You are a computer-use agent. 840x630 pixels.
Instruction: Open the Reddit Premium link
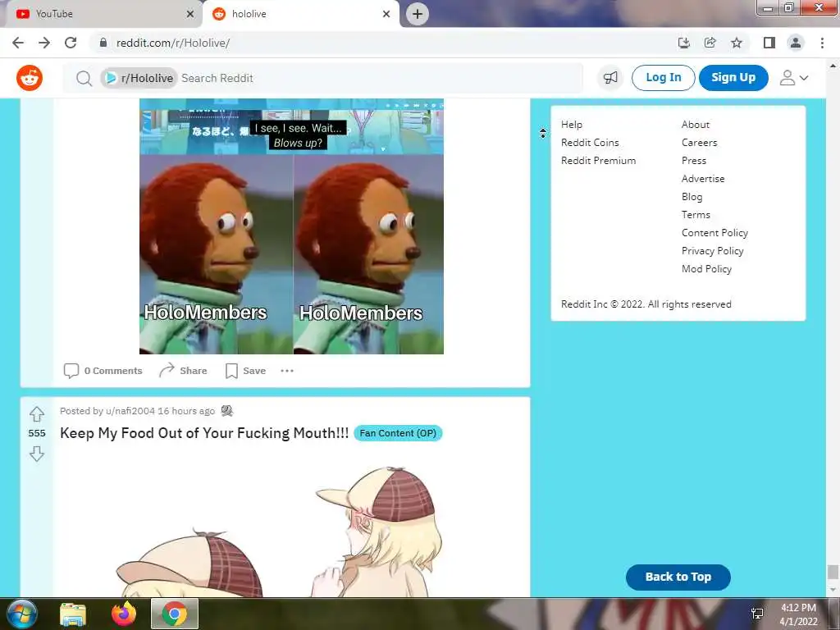(598, 161)
